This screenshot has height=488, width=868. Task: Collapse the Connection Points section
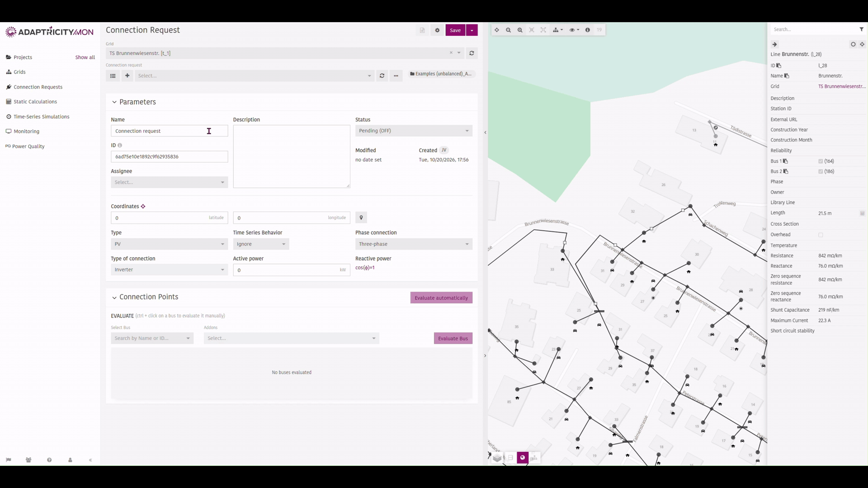point(114,297)
